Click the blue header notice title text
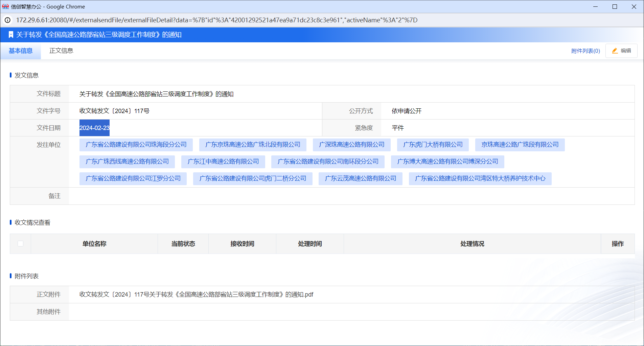This screenshot has height=346, width=644. click(x=99, y=35)
